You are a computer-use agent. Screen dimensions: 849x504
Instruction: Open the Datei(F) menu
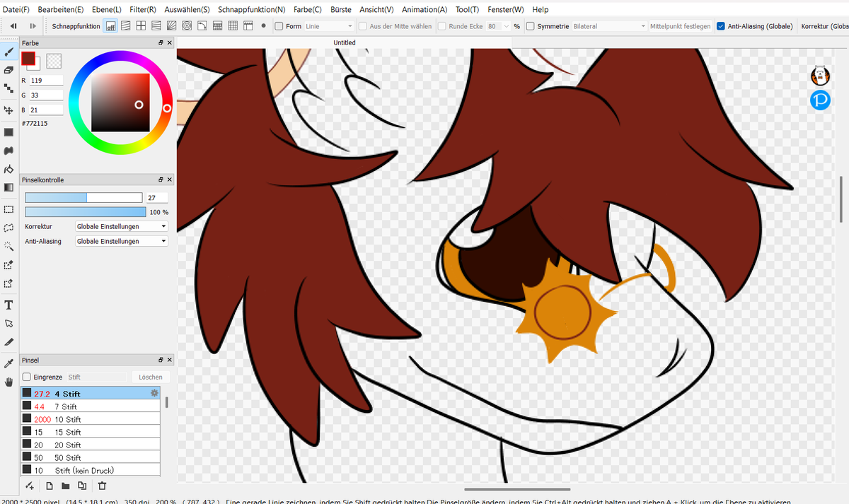pyautogui.click(x=16, y=10)
